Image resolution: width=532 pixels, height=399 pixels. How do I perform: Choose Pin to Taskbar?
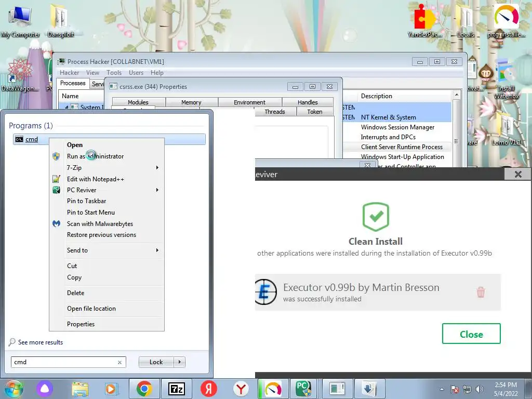(x=87, y=201)
